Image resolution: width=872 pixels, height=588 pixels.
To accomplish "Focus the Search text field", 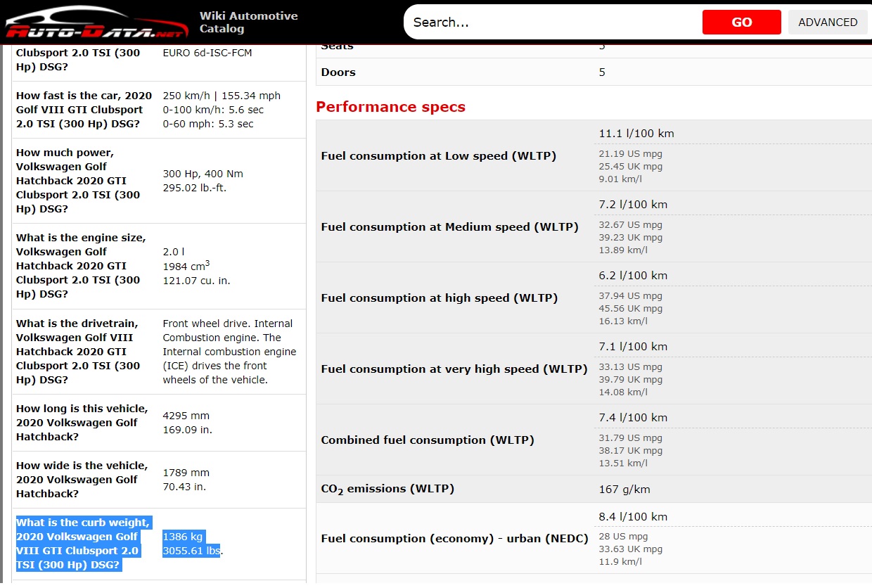I will pos(553,22).
